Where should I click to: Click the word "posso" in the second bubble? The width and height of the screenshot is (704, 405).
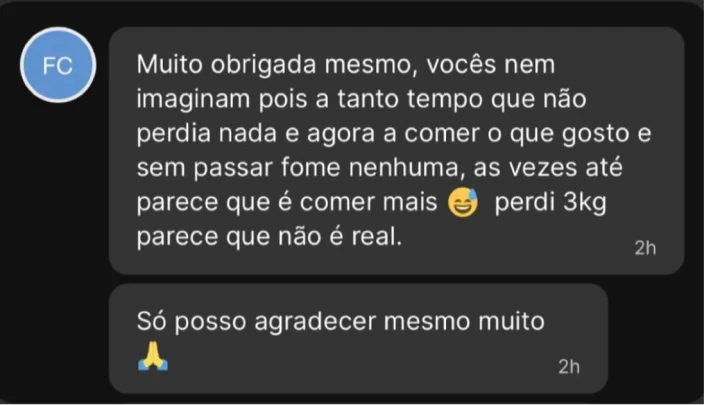tap(210, 323)
